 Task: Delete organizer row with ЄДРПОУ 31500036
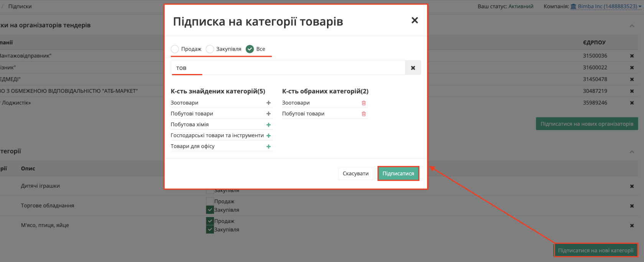pyautogui.click(x=632, y=56)
